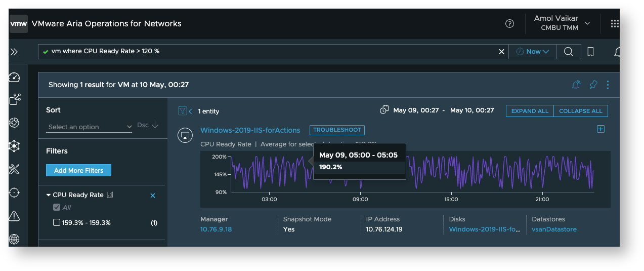Image resolution: width=644 pixels, height=271 pixels.
Task: Open the Disks Windows-2019-IIS-fo... link
Action: [485, 229]
